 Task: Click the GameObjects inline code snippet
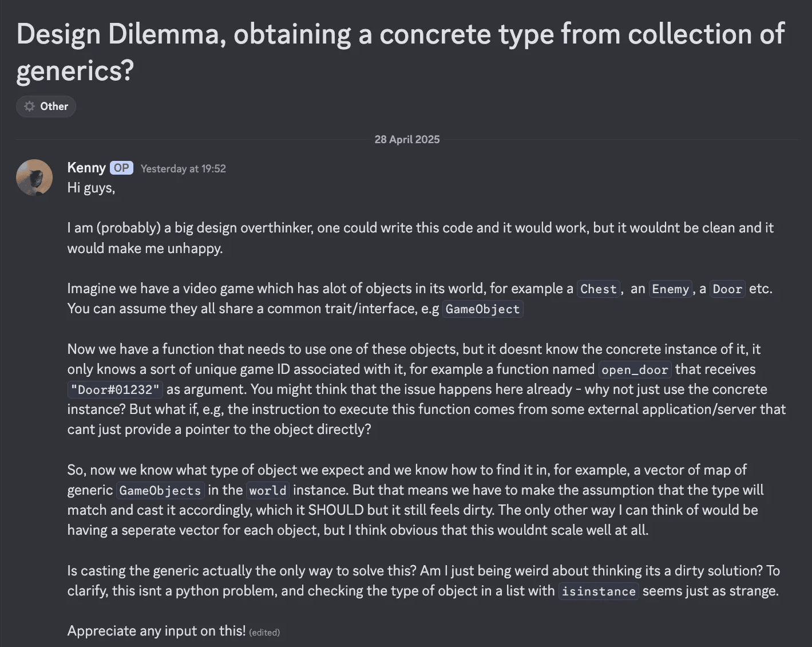click(x=160, y=491)
